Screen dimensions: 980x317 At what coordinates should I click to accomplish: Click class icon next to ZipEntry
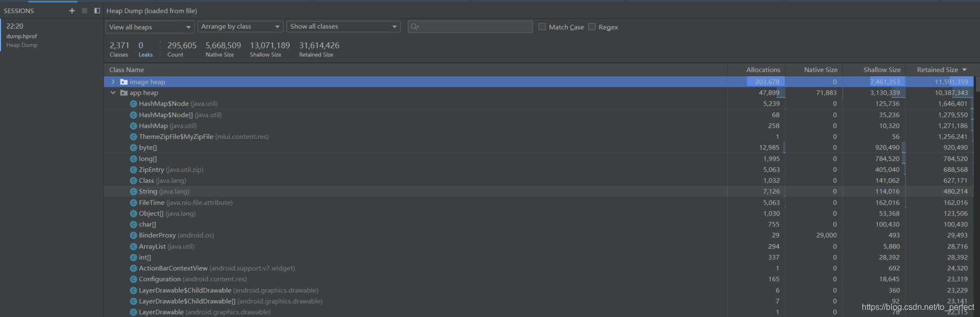tap(133, 170)
